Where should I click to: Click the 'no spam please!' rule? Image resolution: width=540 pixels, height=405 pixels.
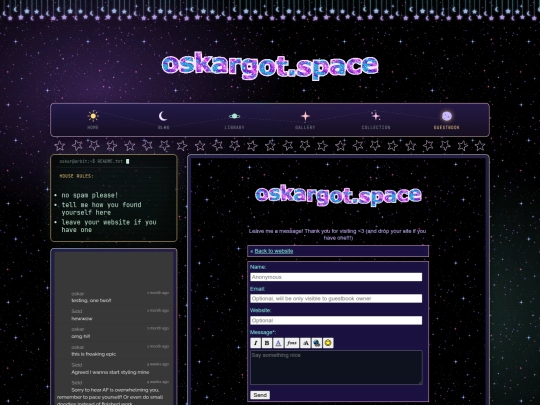point(90,195)
